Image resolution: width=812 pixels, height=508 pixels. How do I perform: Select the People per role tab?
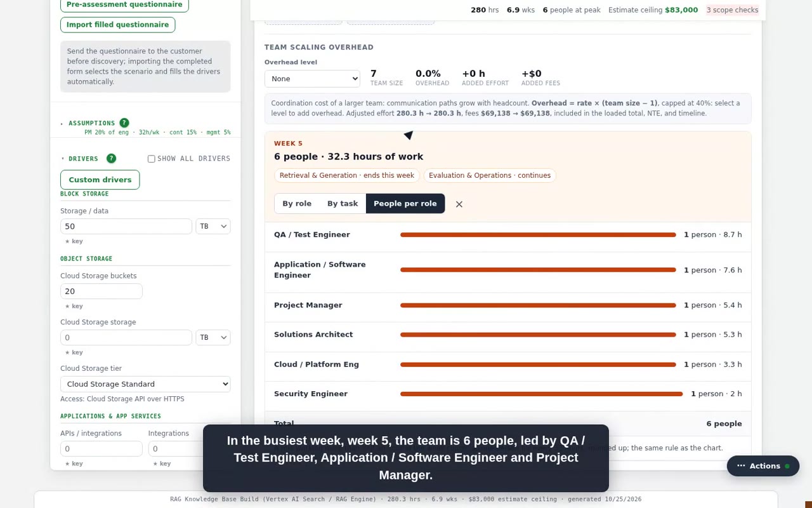click(x=405, y=204)
